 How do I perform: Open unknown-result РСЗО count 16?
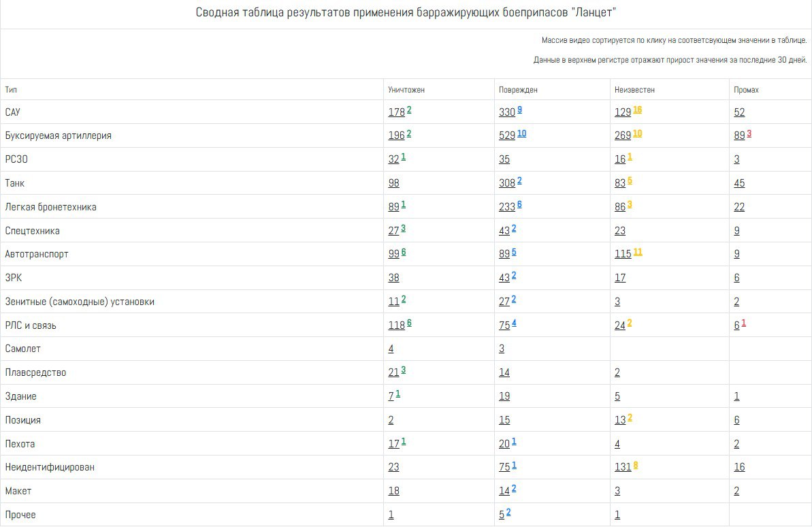(x=619, y=160)
